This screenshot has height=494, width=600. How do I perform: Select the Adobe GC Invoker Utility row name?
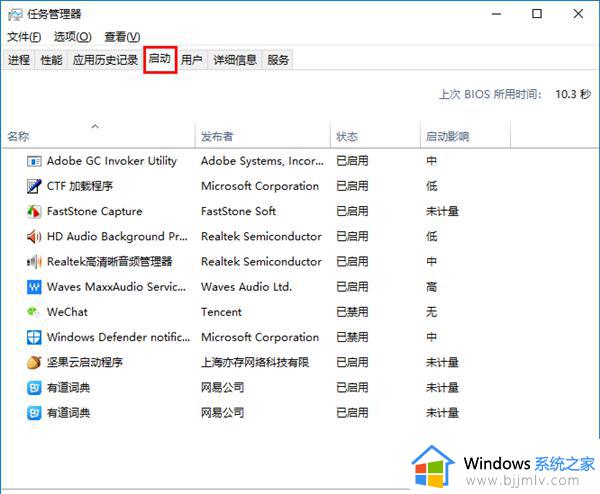(112, 161)
